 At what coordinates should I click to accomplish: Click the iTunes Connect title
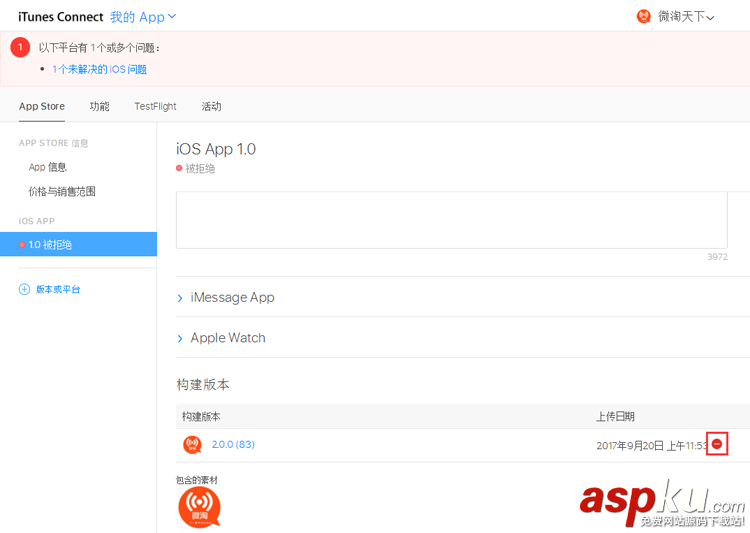[61, 17]
